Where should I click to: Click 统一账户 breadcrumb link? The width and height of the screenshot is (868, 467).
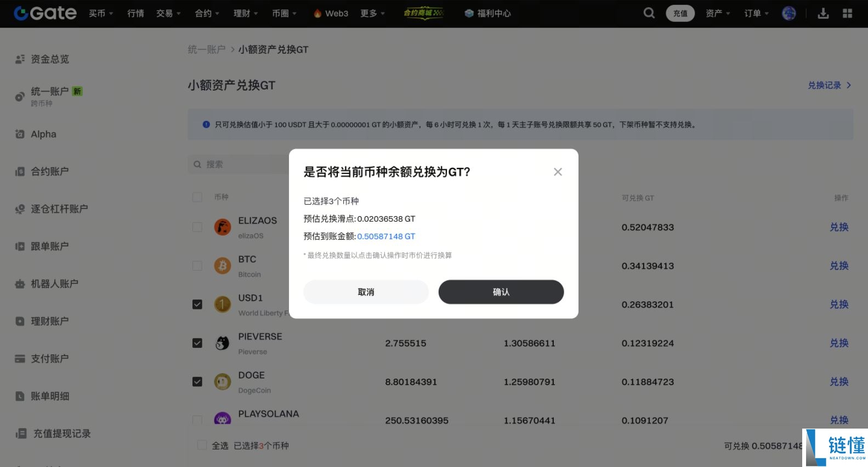click(207, 49)
